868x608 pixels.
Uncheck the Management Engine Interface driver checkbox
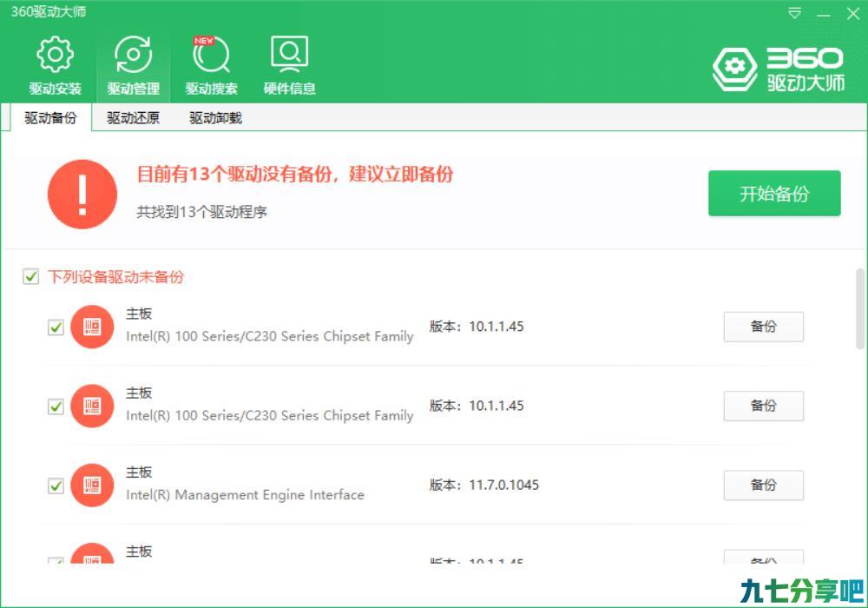point(56,486)
